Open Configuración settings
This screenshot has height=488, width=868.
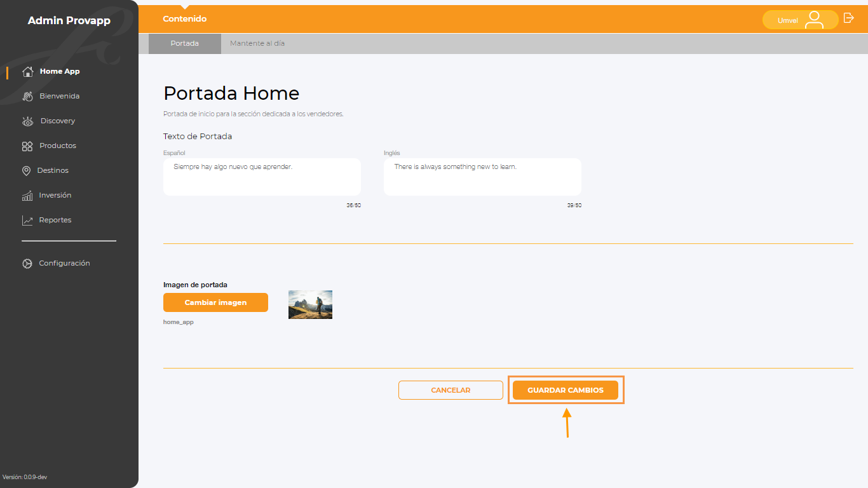click(x=64, y=263)
